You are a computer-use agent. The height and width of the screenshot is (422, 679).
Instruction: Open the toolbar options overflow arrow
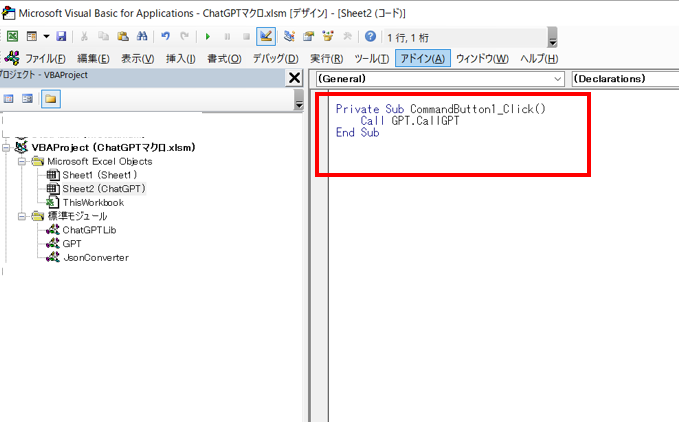[552, 37]
